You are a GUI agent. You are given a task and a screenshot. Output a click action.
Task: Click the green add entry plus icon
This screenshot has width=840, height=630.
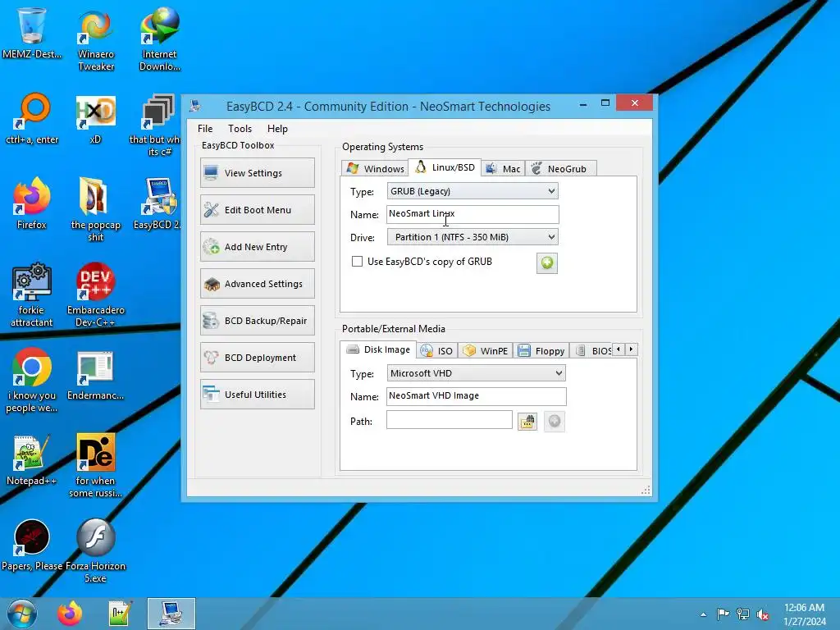[x=547, y=263]
